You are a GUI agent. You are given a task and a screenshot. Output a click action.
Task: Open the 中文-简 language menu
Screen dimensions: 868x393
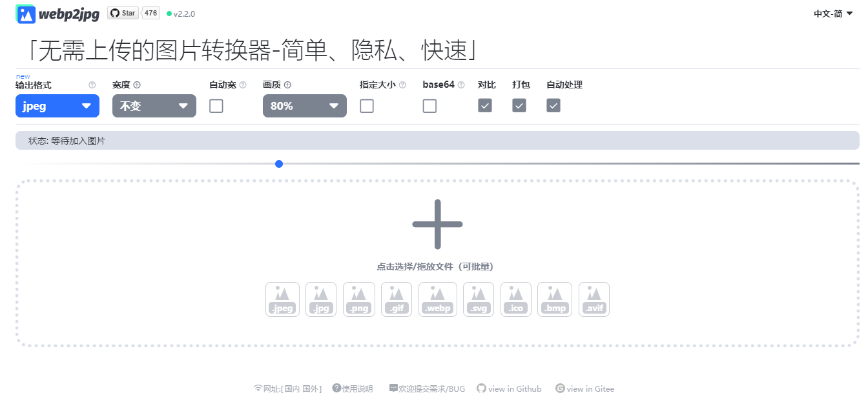click(833, 12)
